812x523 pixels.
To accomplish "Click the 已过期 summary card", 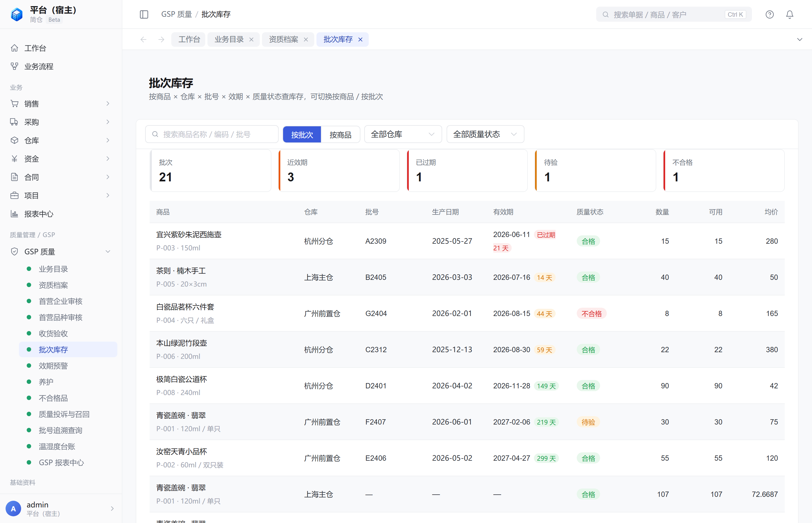I will 467,171.
